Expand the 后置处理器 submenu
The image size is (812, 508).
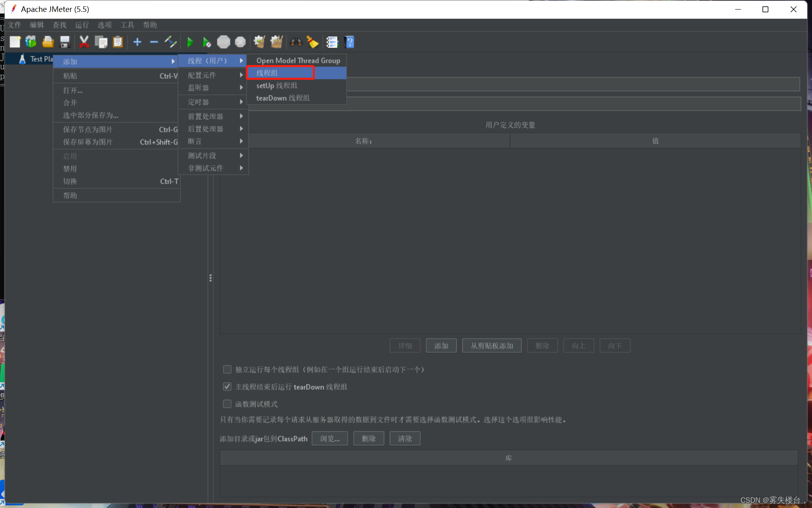click(213, 129)
